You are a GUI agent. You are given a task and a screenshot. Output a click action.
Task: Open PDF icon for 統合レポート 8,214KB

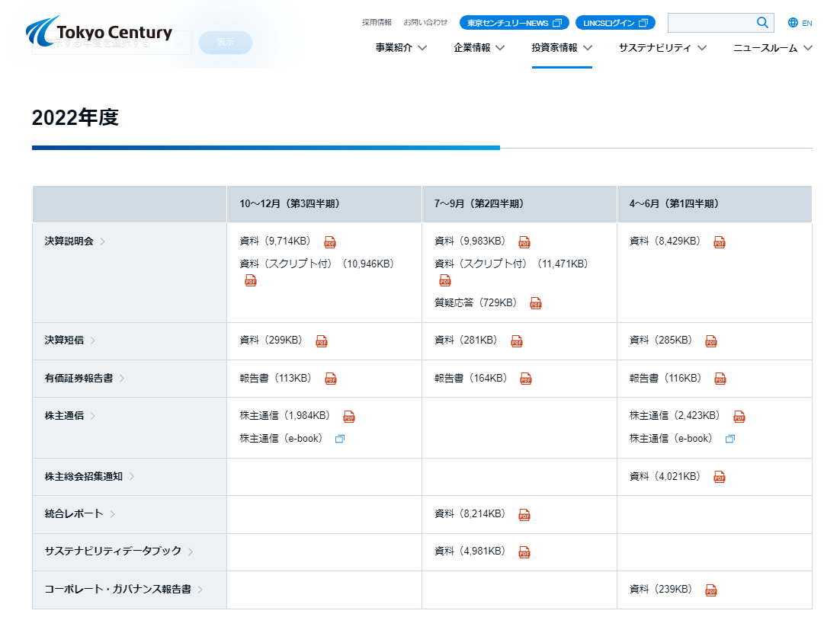(524, 515)
